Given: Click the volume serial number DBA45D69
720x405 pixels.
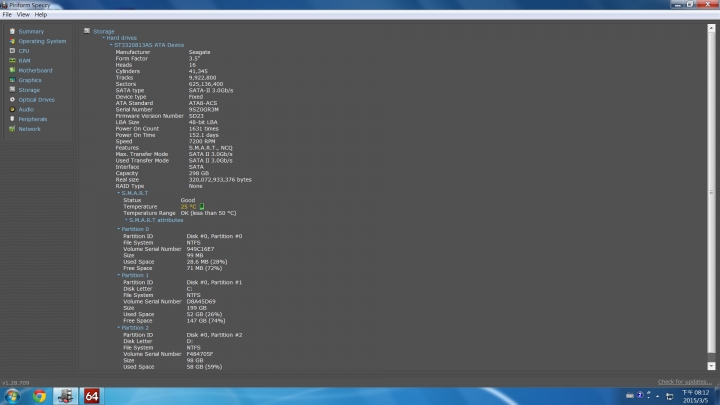Looking at the screenshot, I should (201, 301).
